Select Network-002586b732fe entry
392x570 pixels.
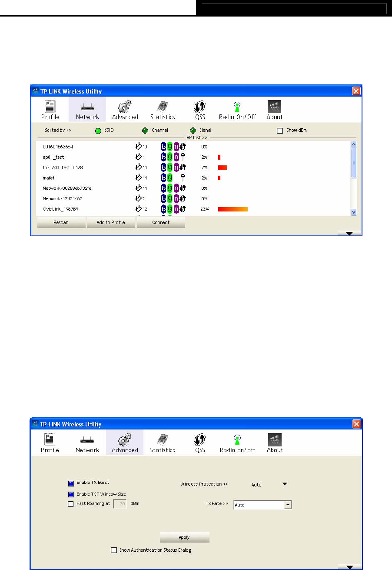(x=193, y=188)
